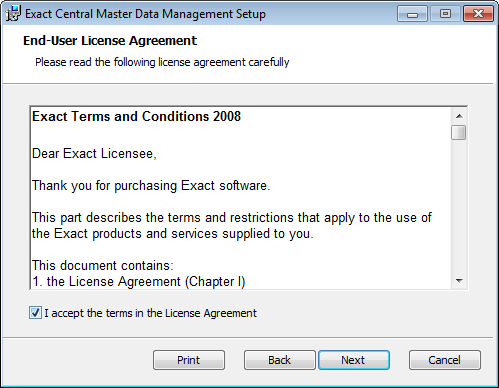Screen dimensions: 499x388
Task: Click the 'Dear Exact Licensee,' line
Action: [94, 154]
